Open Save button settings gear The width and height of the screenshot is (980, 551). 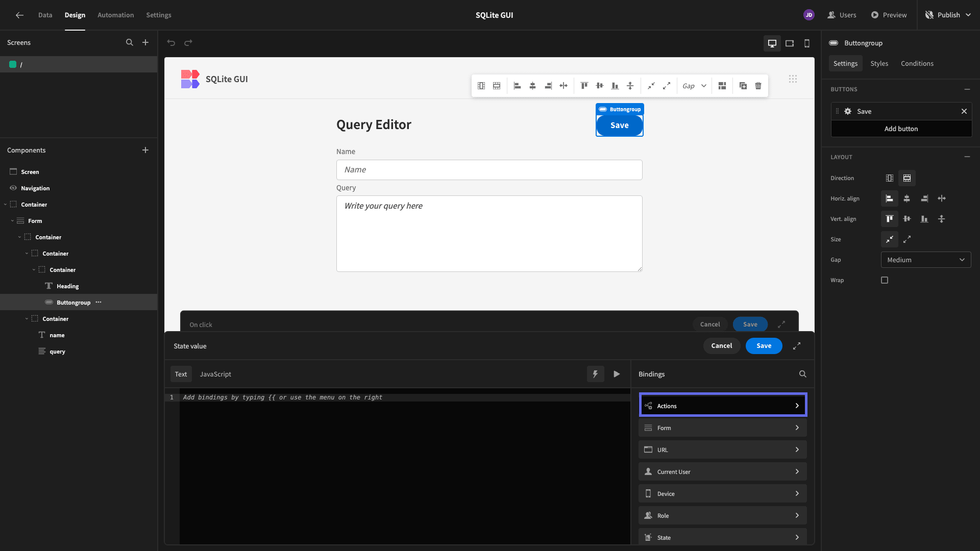pyautogui.click(x=848, y=111)
